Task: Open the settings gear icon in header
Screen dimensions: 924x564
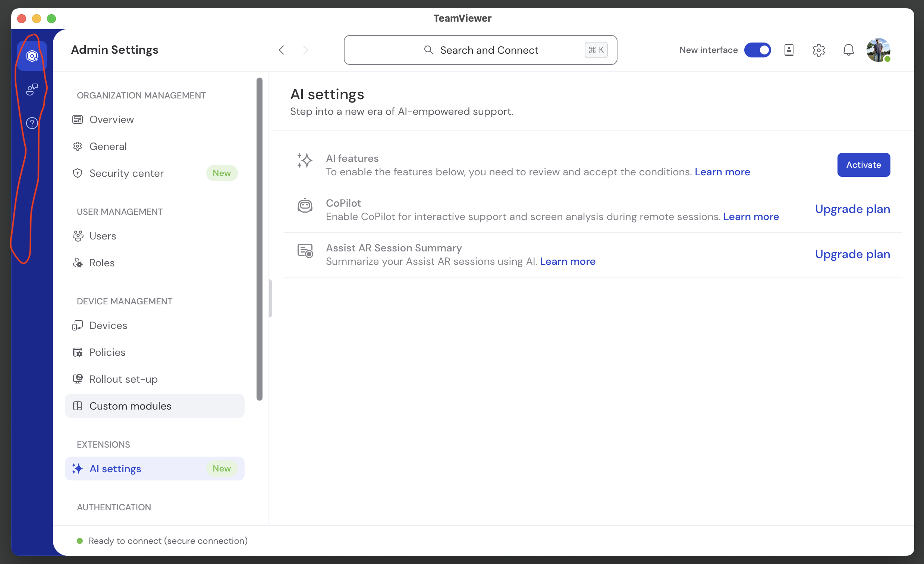Action: click(818, 50)
